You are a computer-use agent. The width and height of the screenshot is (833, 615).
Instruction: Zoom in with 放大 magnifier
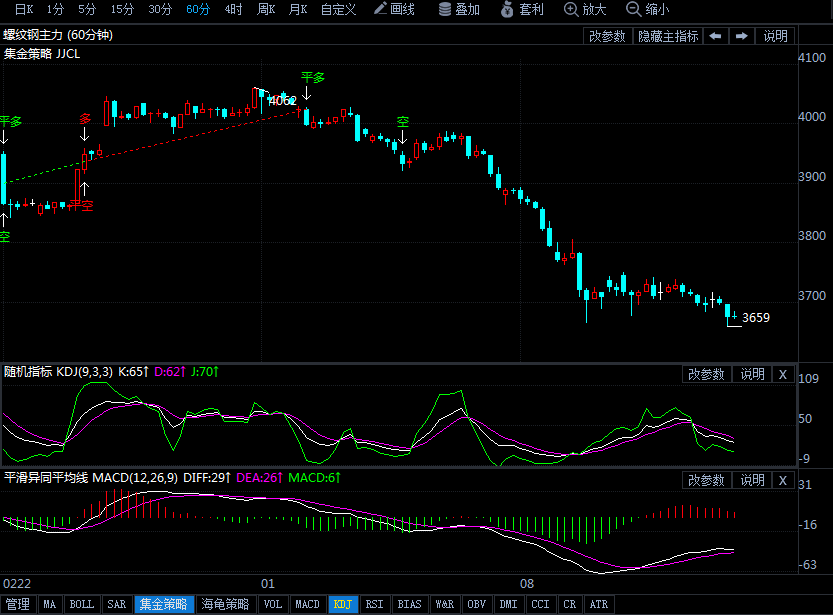point(586,9)
